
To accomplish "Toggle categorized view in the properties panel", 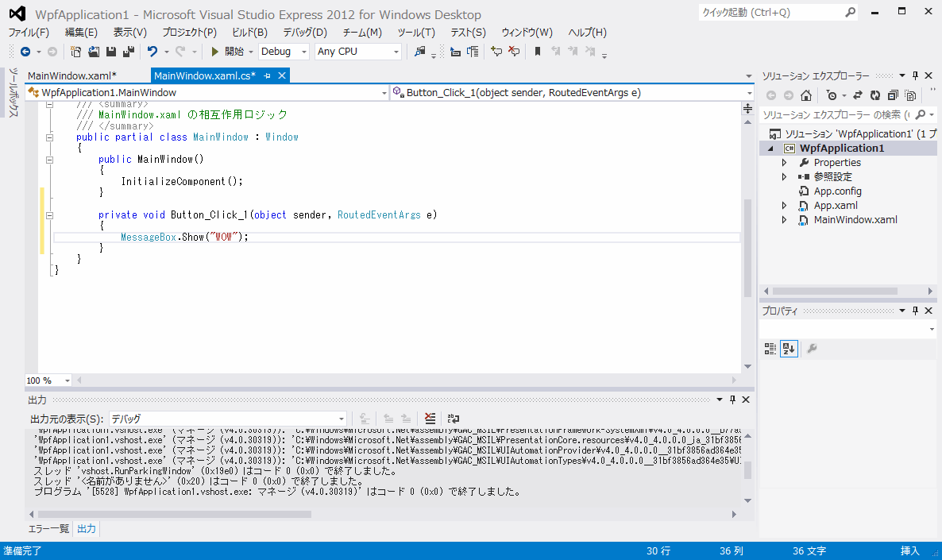I will 770,349.
